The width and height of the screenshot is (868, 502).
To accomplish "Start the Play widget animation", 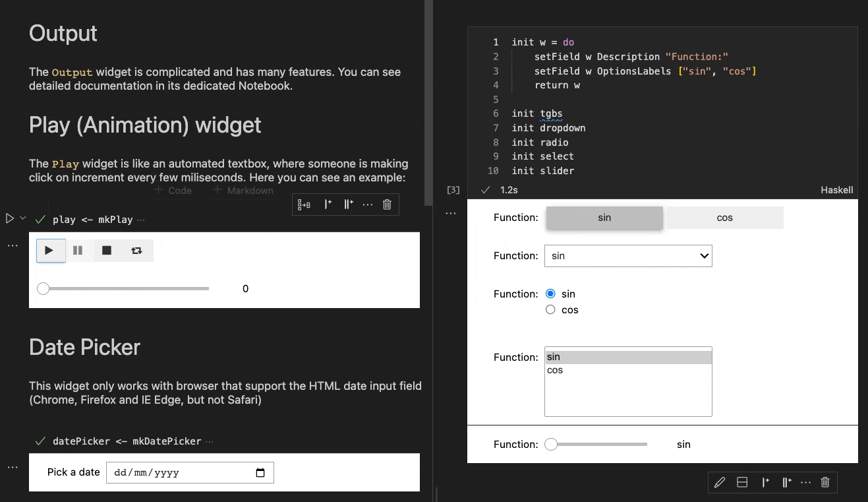I will coord(51,251).
